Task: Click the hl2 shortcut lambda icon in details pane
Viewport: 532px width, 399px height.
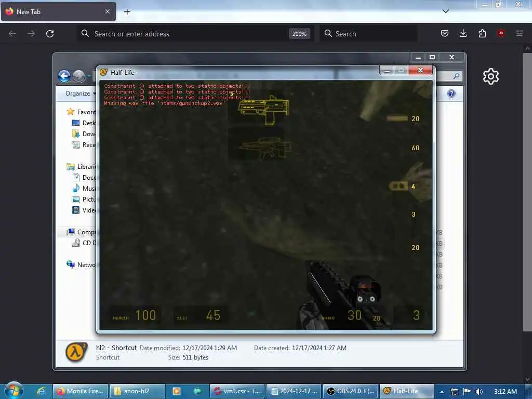Action: click(x=76, y=352)
